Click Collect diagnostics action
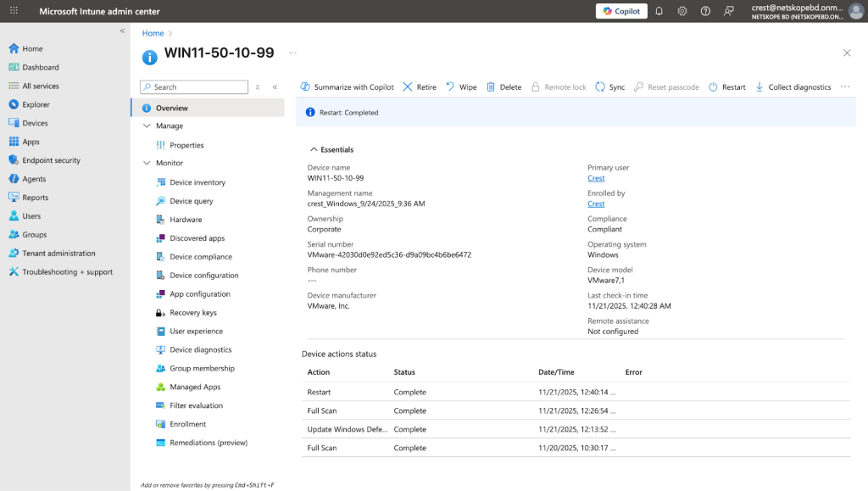 point(793,86)
